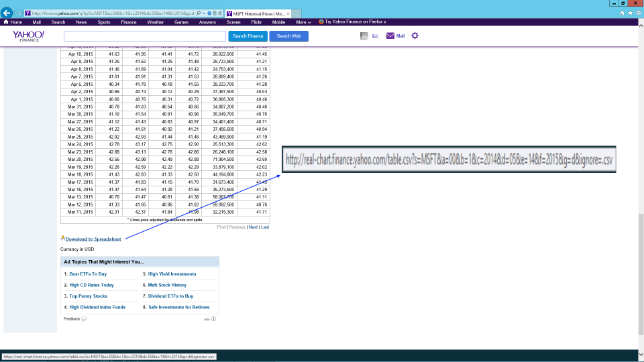Screen dimensions: 644x362
Task: Click the IE home icon at top right
Action: [622, 13]
